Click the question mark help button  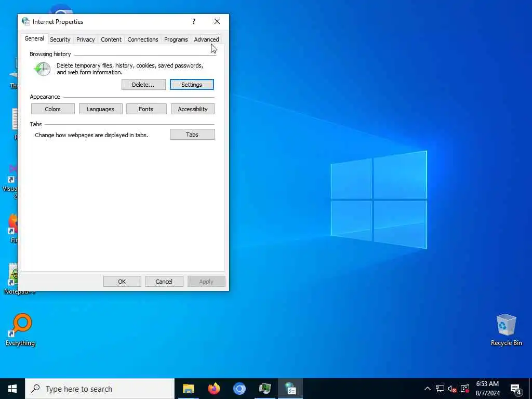coord(194,21)
